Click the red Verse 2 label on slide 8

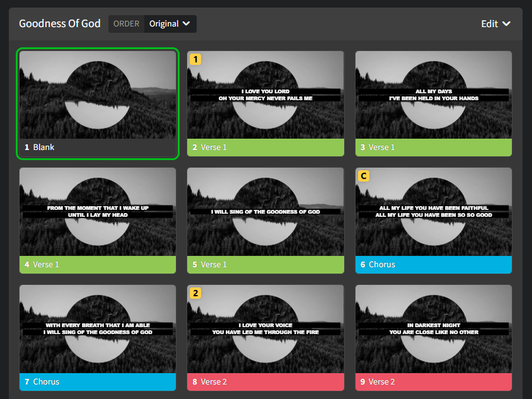[x=265, y=381]
